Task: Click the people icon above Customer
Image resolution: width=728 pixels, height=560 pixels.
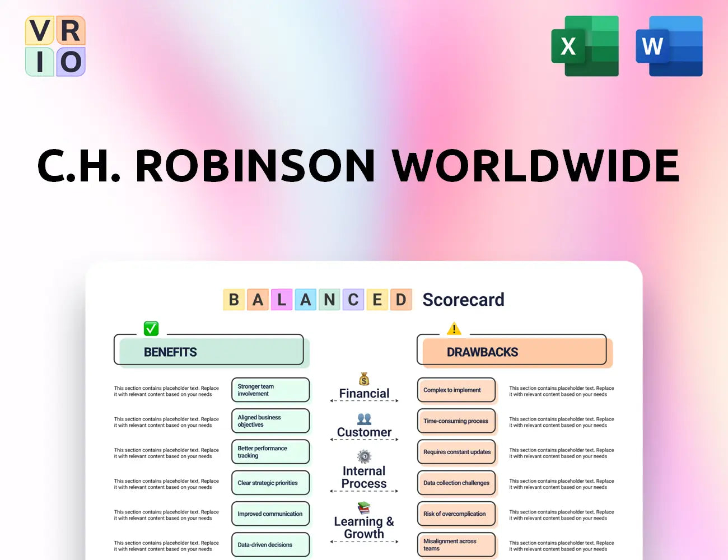Action: [364, 419]
